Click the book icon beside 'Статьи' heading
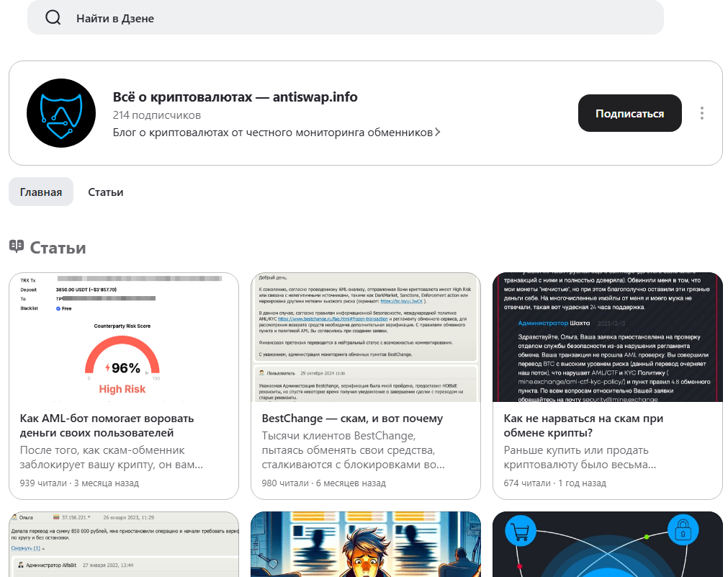Image resolution: width=728 pixels, height=577 pixels. [17, 246]
